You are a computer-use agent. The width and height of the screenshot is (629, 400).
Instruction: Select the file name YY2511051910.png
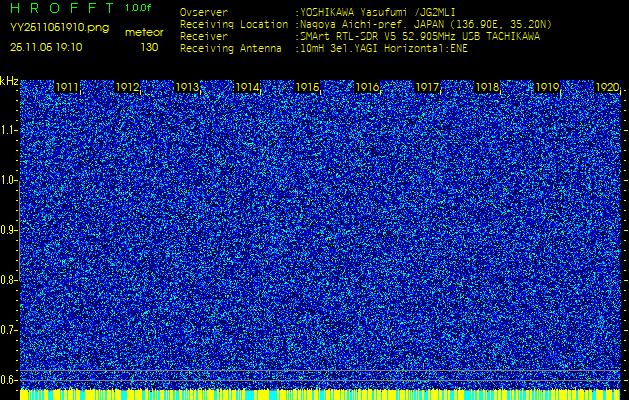(x=59, y=28)
